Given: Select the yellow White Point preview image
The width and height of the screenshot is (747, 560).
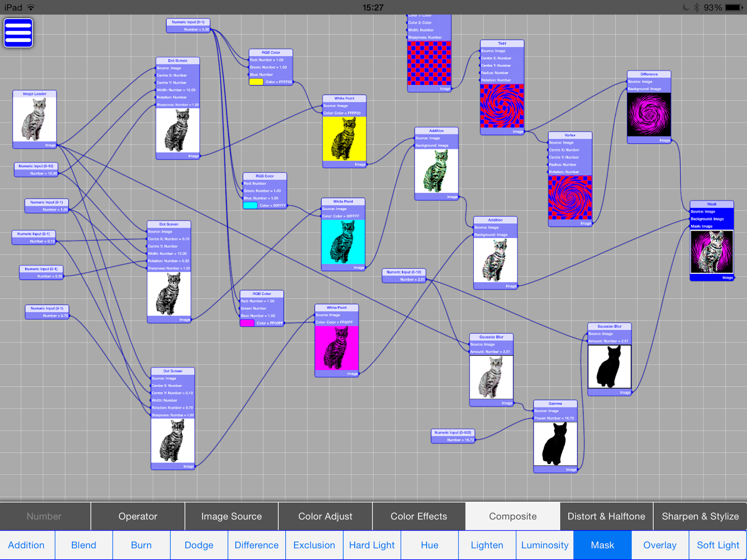Looking at the screenshot, I should (345, 139).
